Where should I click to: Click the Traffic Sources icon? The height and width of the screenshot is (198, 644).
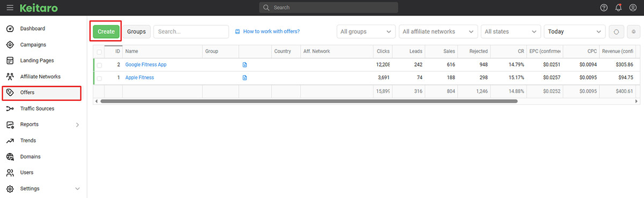pos(10,108)
